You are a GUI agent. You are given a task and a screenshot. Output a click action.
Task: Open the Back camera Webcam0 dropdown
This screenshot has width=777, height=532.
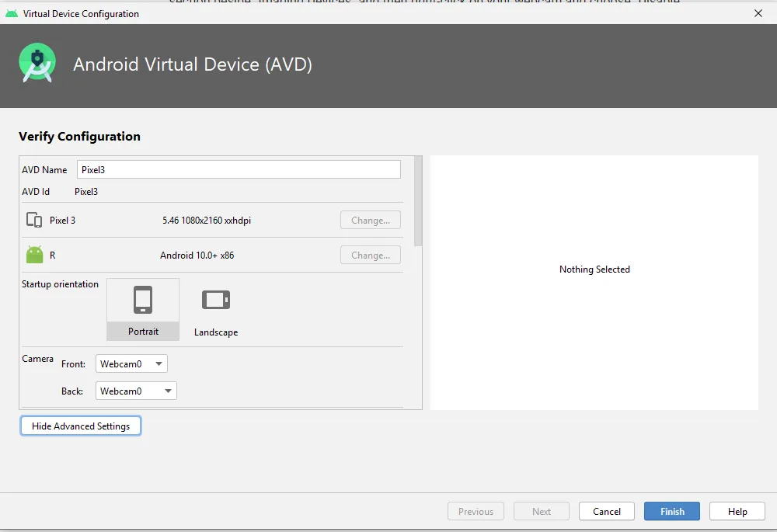tap(136, 391)
